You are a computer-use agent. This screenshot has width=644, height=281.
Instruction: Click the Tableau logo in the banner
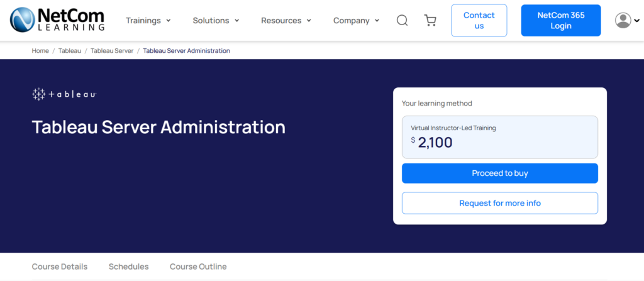pos(64,94)
